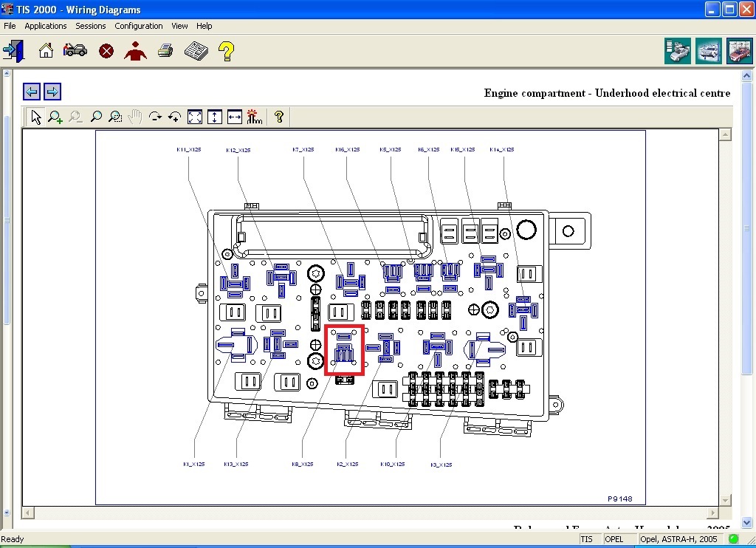Open the Sessions menu
756x548 pixels.
pyautogui.click(x=91, y=26)
